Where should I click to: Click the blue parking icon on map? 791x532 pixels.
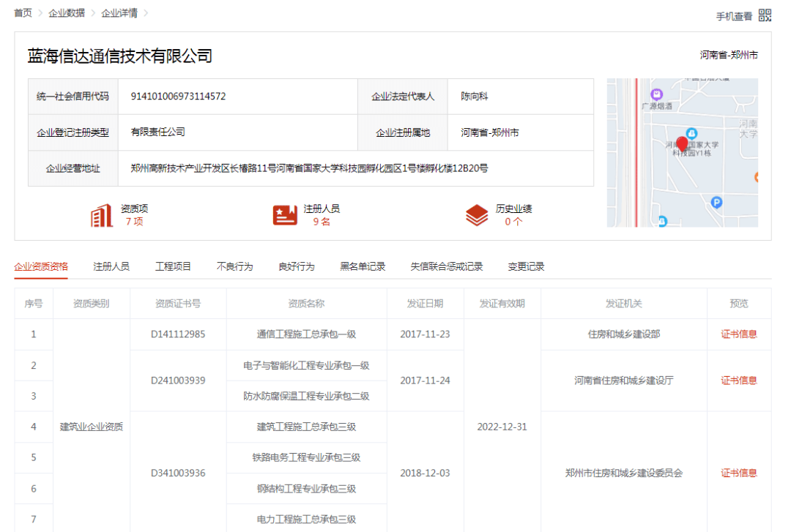coord(717,203)
